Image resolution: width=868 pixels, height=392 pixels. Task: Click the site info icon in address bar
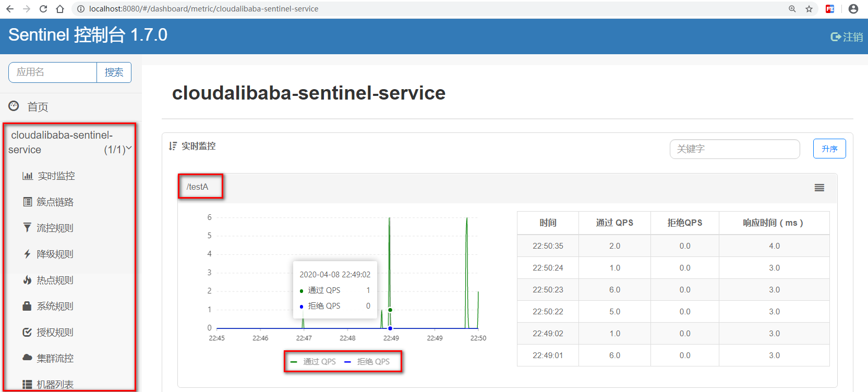click(80, 9)
